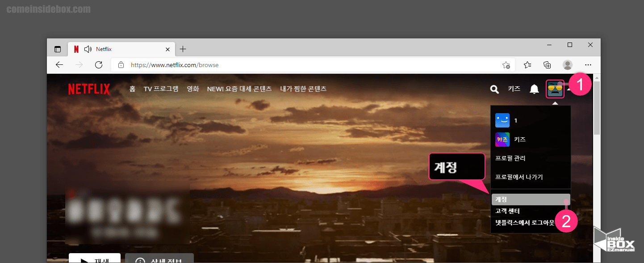Click the red NETFLIX logo
This screenshot has height=263, width=644.
coord(89,89)
